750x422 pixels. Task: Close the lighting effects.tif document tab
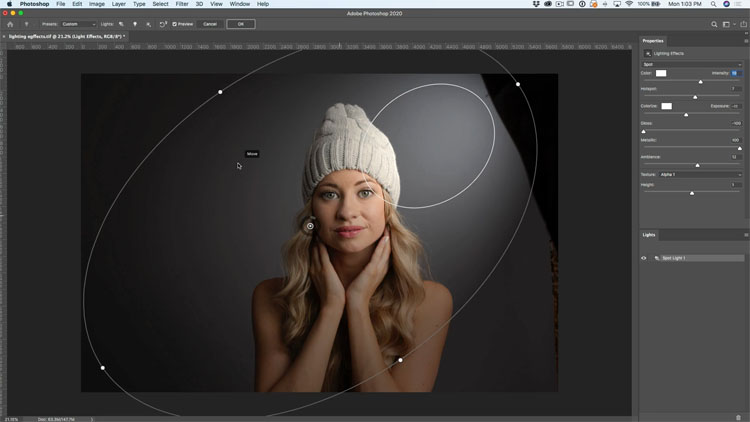coord(4,36)
